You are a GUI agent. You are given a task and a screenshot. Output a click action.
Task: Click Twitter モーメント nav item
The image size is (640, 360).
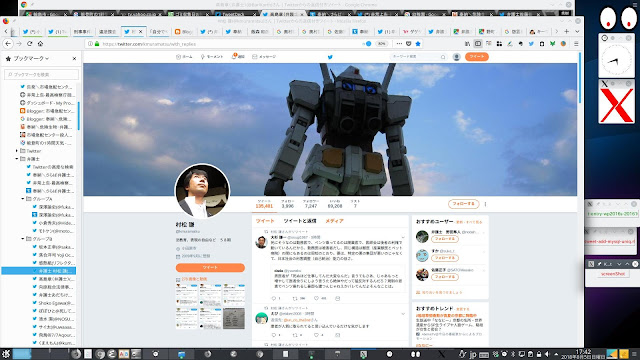point(212,57)
